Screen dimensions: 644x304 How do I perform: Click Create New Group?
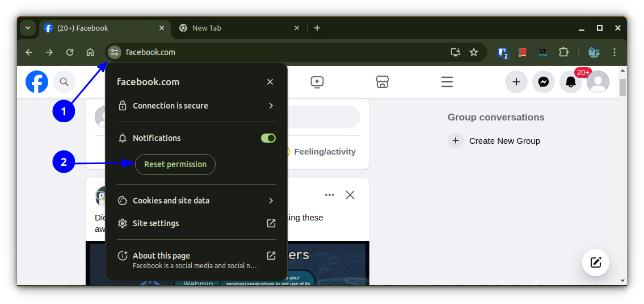(494, 141)
